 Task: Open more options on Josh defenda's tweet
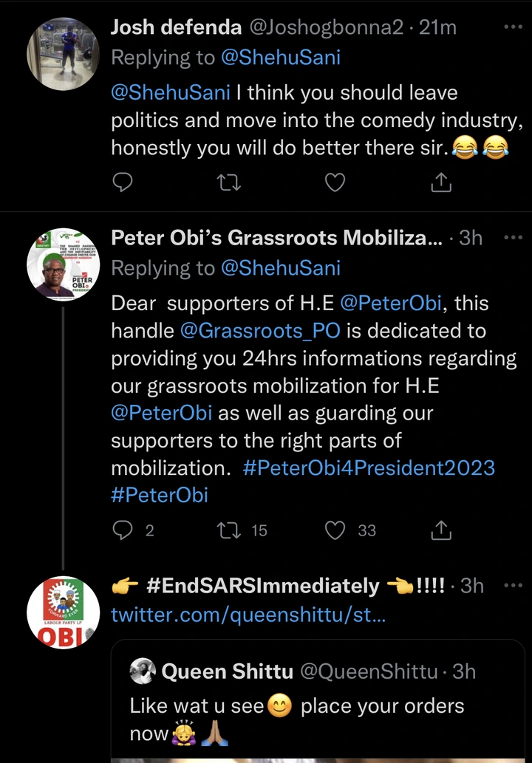[x=512, y=28]
